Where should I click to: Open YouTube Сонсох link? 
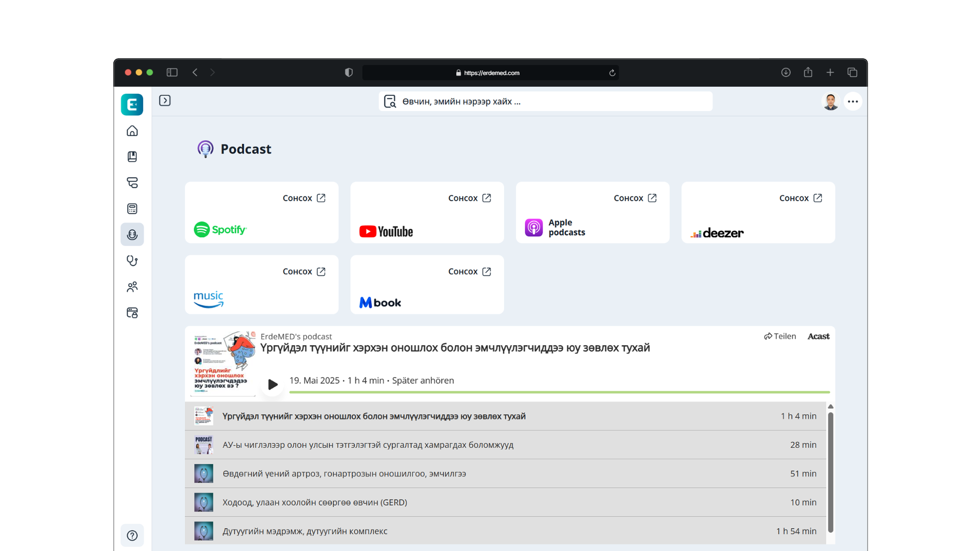click(470, 198)
